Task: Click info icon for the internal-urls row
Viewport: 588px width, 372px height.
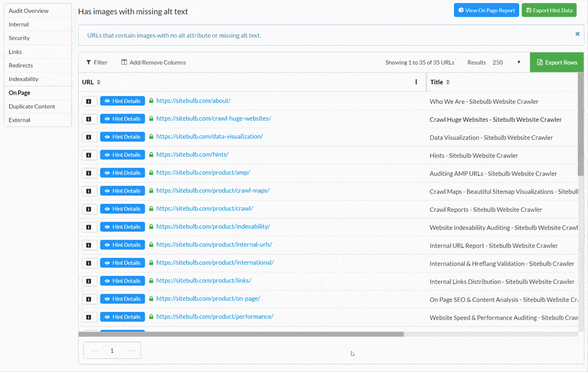Action: tap(89, 245)
